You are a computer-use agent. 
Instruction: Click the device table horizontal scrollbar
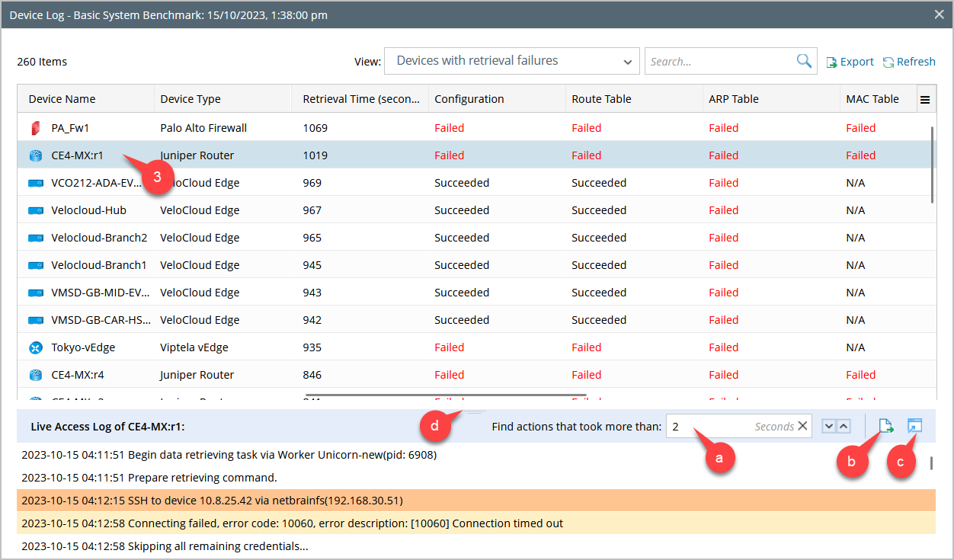[446, 395]
